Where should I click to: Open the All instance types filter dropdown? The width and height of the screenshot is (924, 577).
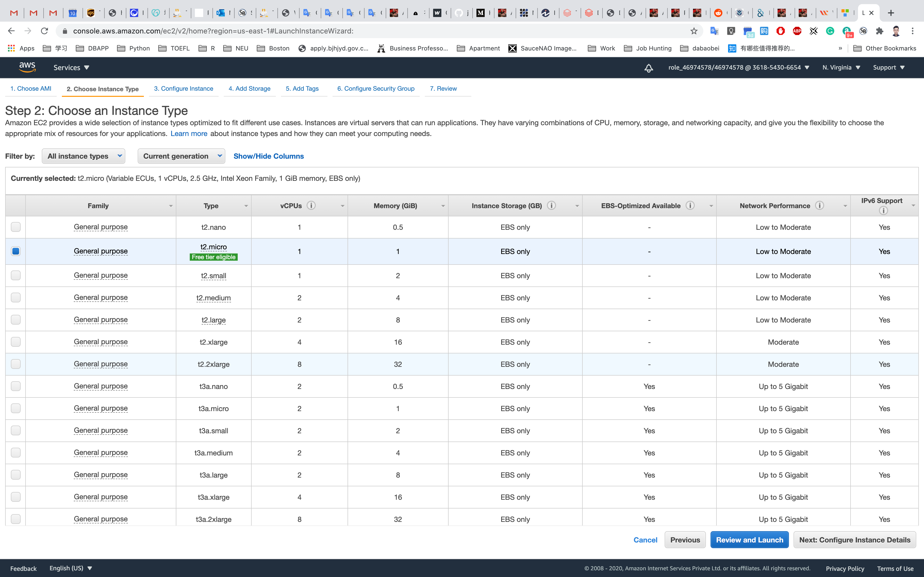pos(83,156)
